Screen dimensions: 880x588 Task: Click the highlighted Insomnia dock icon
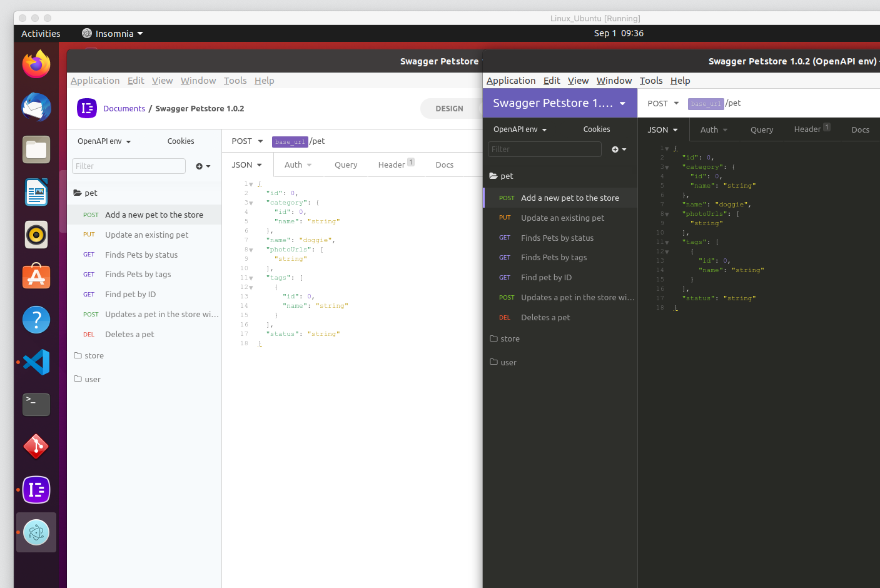(36, 532)
